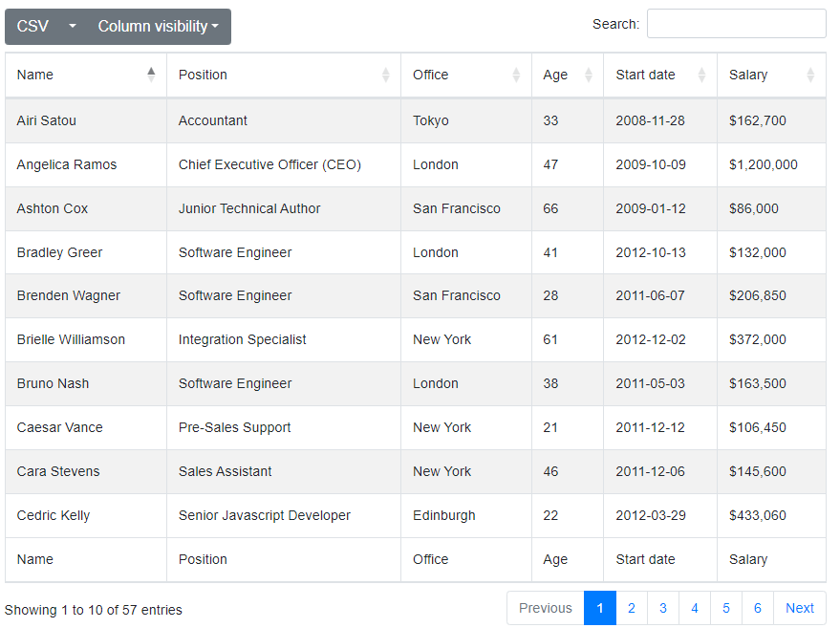Go to page 5
Viewport: 840px width, 628px height.
[x=726, y=608]
